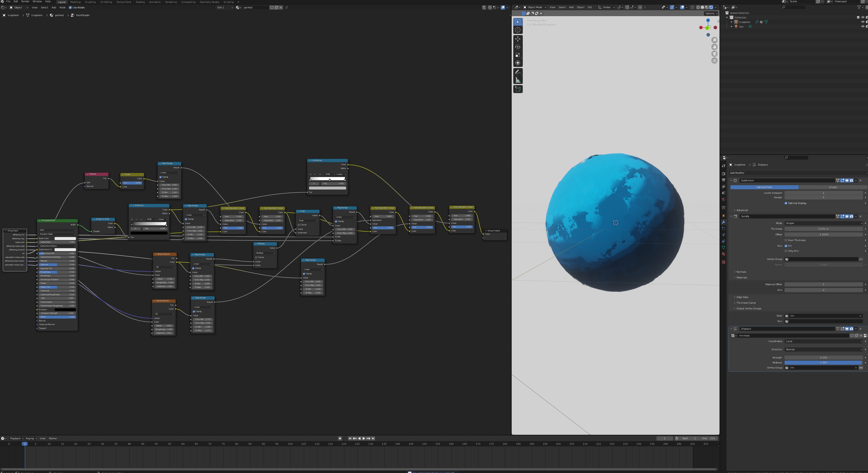
Task: Select the Annotate pencil tool
Action: click(518, 72)
